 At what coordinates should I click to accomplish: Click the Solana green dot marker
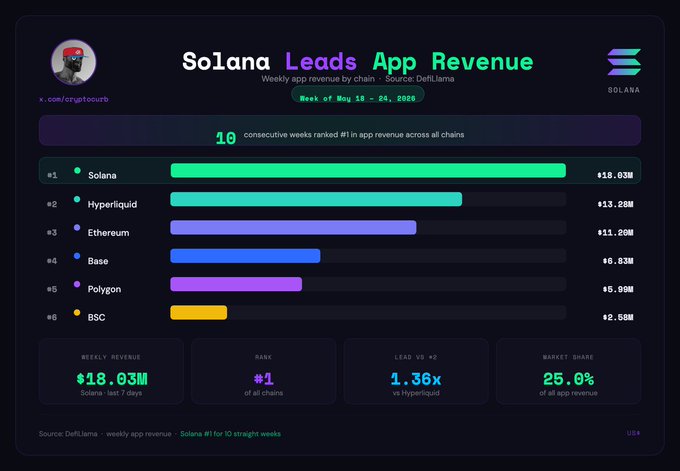point(77,170)
